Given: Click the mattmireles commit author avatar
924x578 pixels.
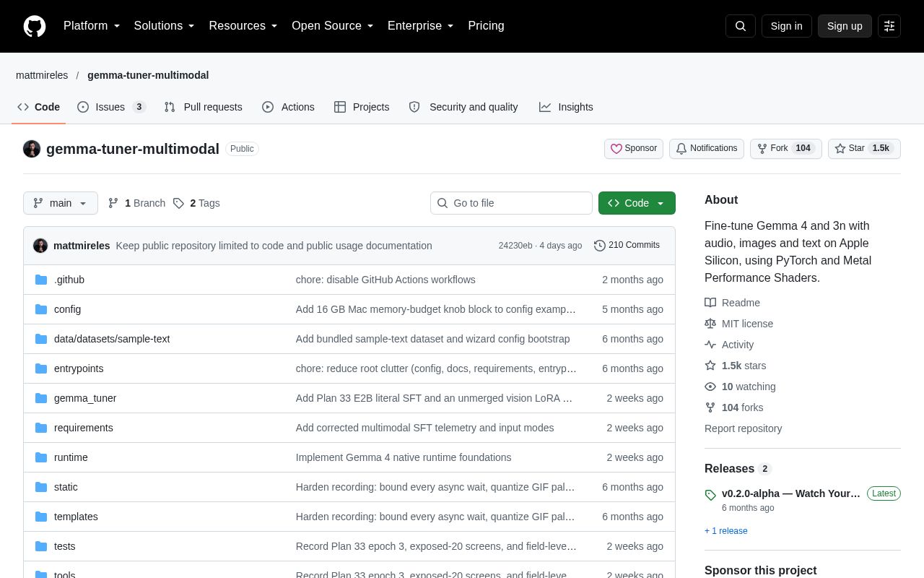Looking at the screenshot, I should pos(40,246).
